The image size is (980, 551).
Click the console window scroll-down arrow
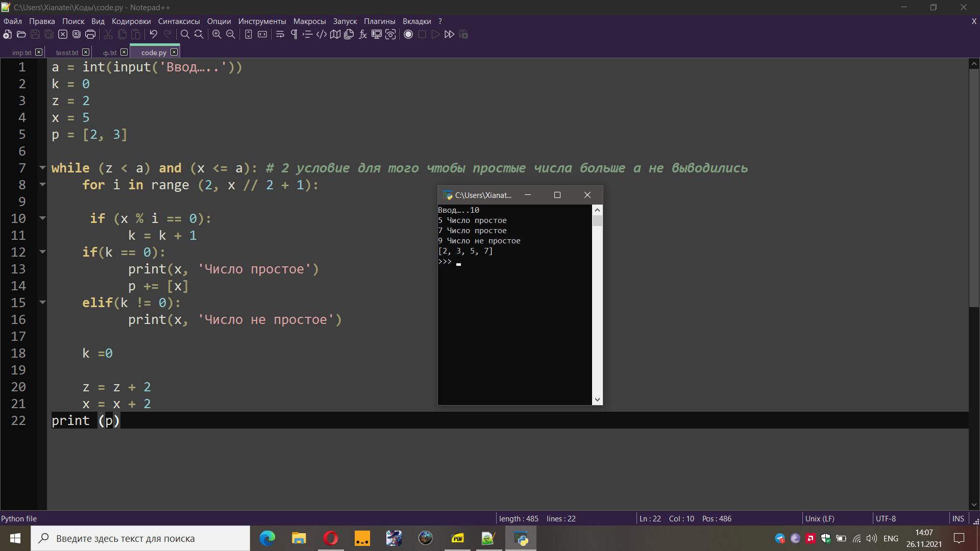pyautogui.click(x=597, y=399)
